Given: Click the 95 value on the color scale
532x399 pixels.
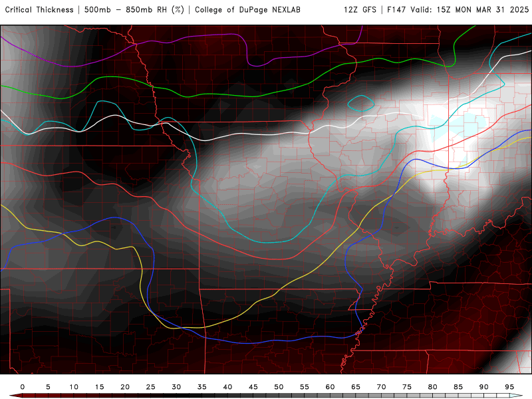Looking at the screenshot, I should (x=509, y=387).
